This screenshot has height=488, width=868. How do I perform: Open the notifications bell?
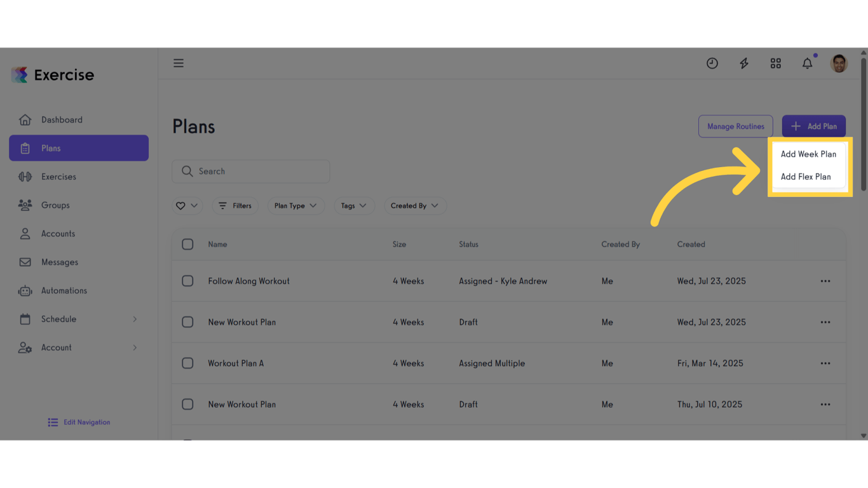pos(808,63)
